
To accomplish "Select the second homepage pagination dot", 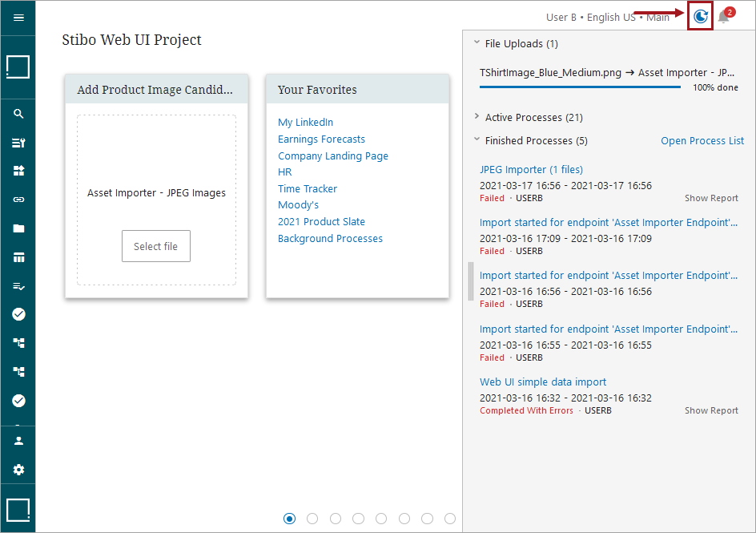I will [312, 519].
